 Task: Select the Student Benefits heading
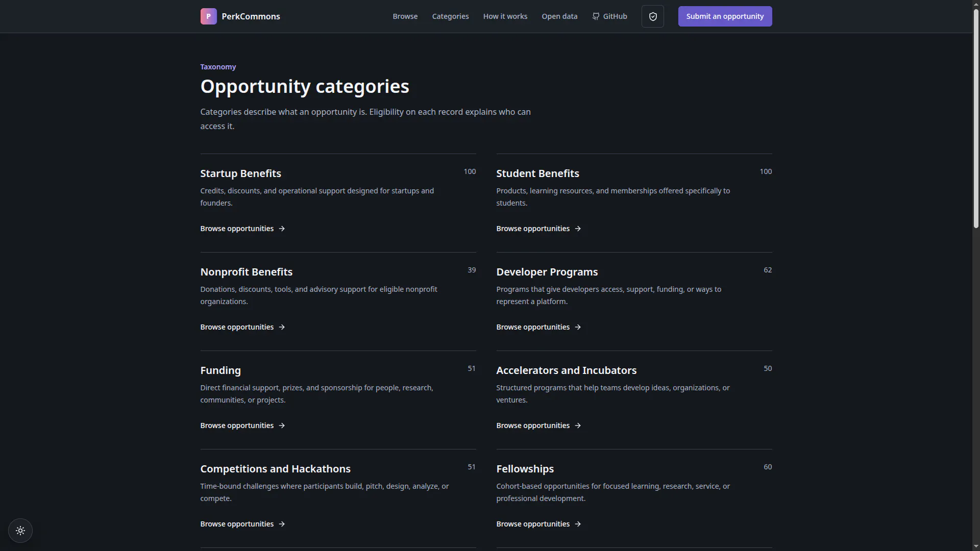(537, 173)
